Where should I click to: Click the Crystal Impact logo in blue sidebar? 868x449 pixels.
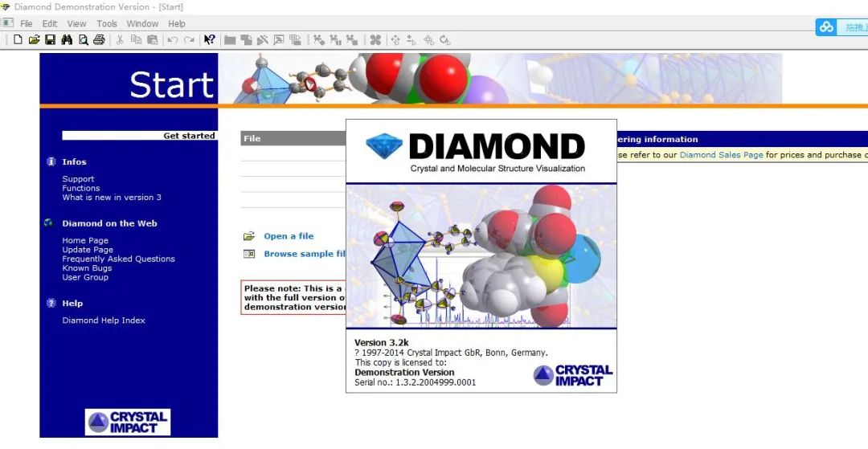pyautogui.click(x=128, y=422)
